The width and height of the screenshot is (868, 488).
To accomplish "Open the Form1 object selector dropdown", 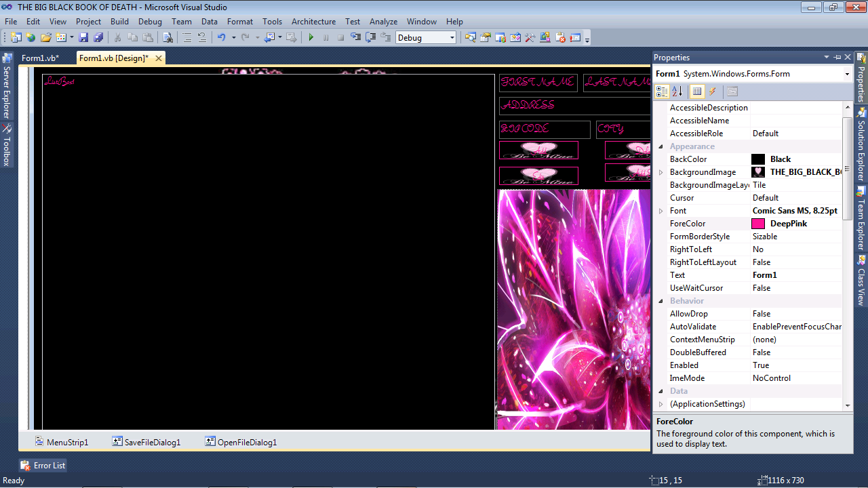I will coord(847,74).
